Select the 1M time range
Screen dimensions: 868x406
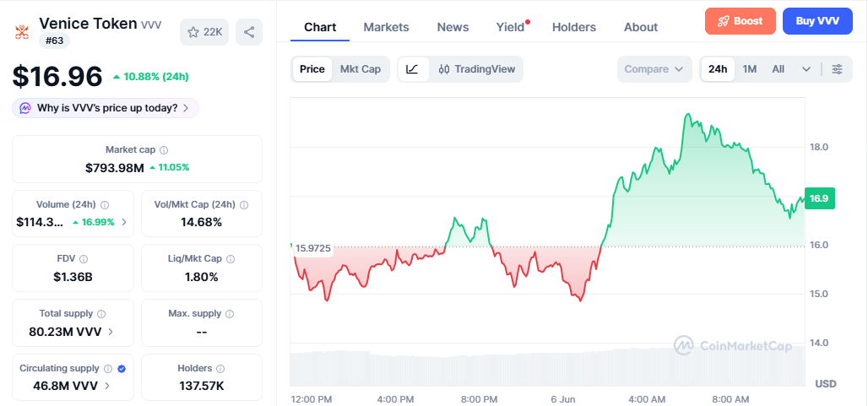pyautogui.click(x=750, y=69)
